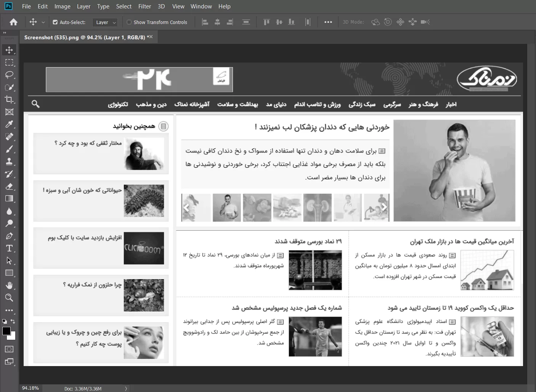The height and width of the screenshot is (392, 536).
Task: Select the Horizontal Type tool
Action: tap(9, 248)
